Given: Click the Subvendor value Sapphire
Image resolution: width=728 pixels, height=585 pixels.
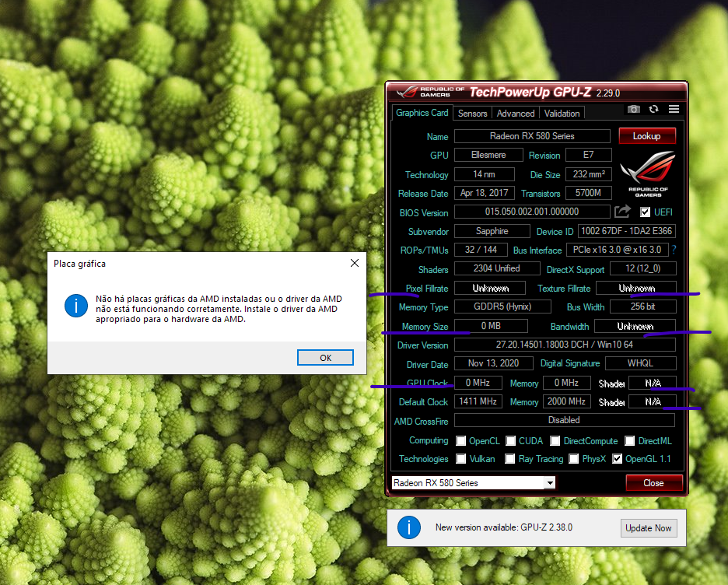Looking at the screenshot, I should coord(492,231).
